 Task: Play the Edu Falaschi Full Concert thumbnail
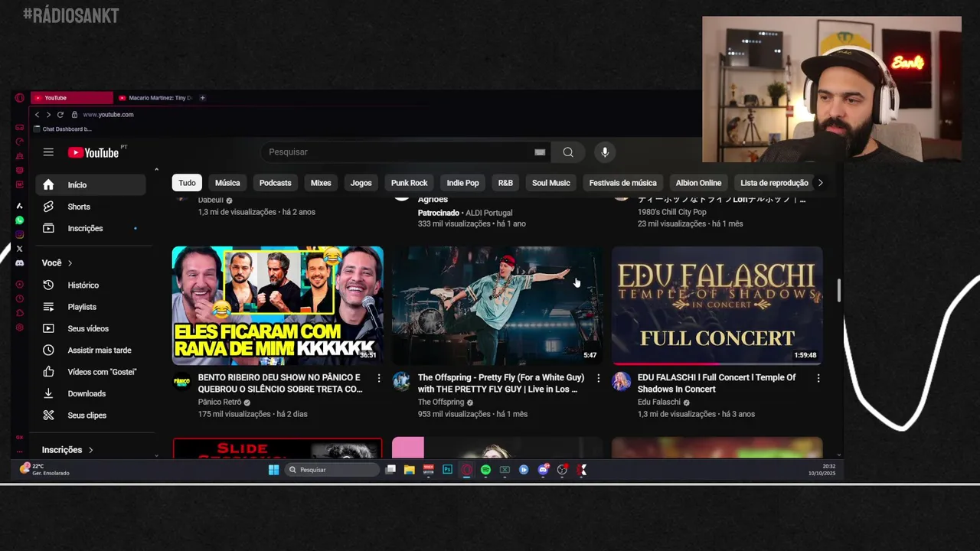pos(717,306)
